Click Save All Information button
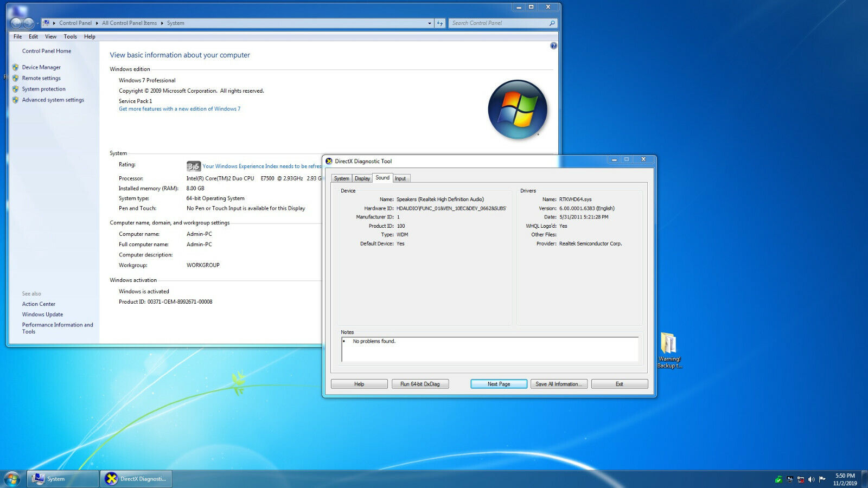The width and height of the screenshot is (868, 488). (x=559, y=384)
